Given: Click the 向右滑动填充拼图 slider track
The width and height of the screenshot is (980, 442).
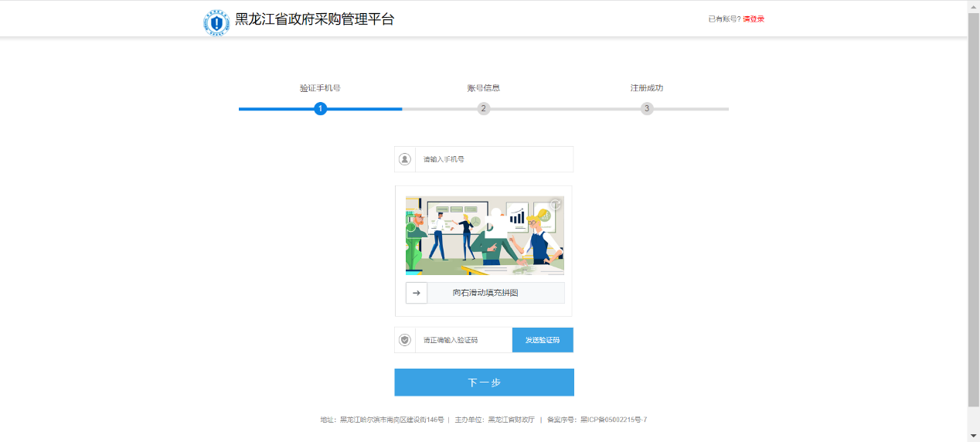Looking at the screenshot, I should [x=495, y=293].
